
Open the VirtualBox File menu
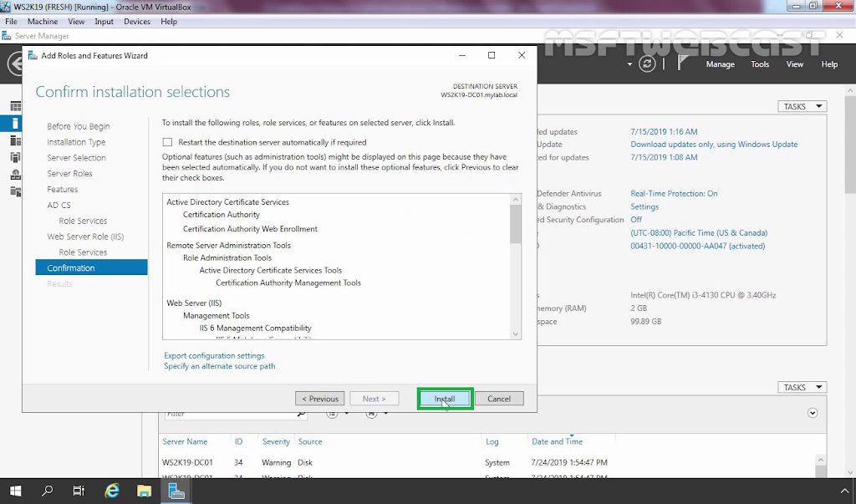pyautogui.click(x=11, y=21)
